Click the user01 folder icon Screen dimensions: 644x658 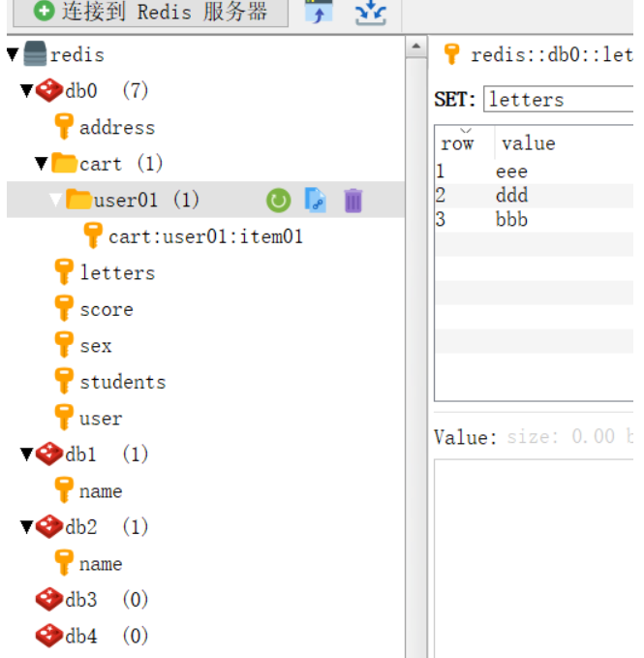point(78,199)
